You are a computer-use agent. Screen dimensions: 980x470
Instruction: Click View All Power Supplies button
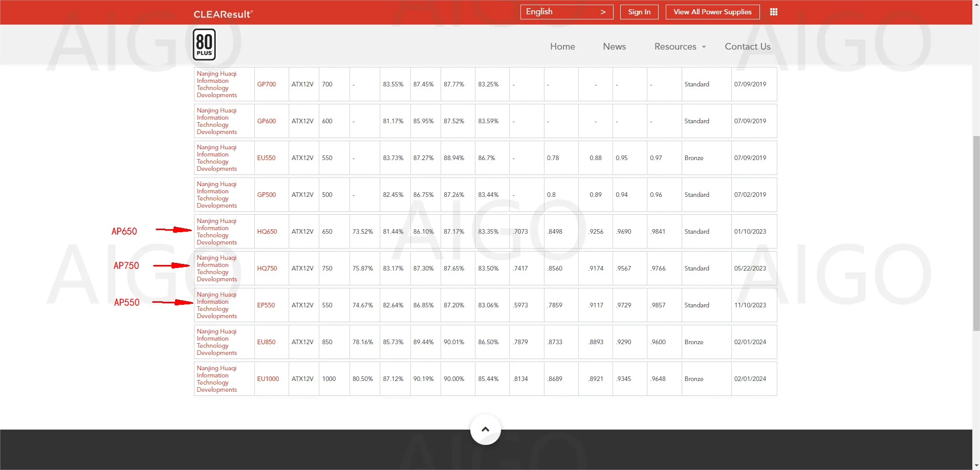coord(712,12)
